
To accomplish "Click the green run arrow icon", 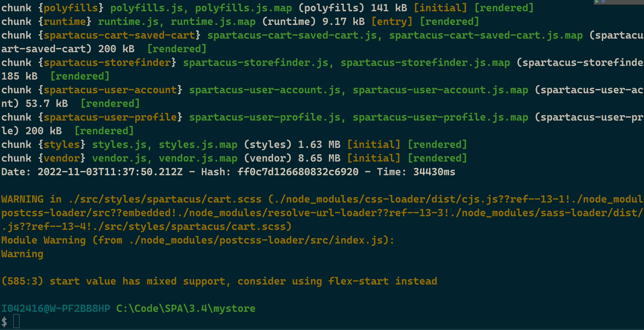I will (x=597, y=2).
